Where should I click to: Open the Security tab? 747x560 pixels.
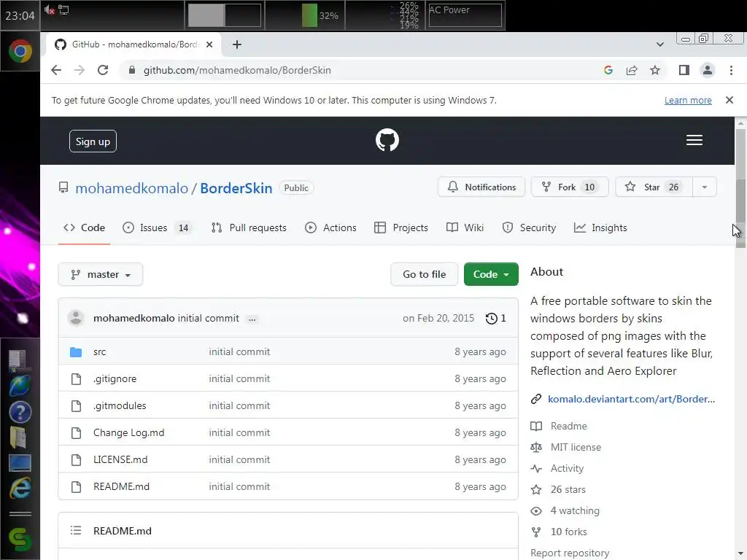click(529, 227)
